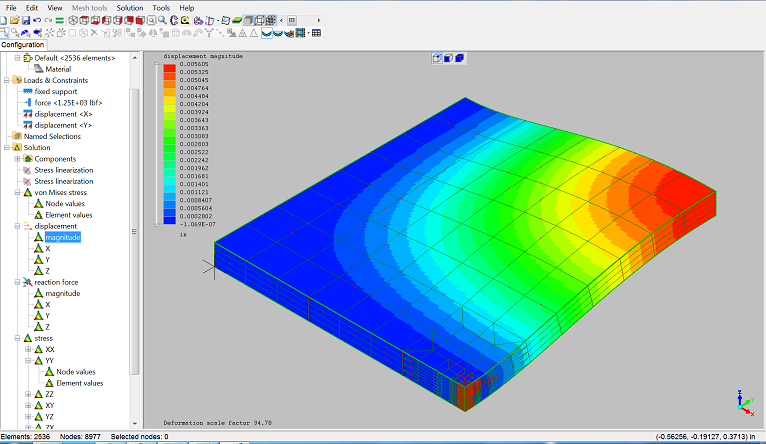This screenshot has width=766, height=444.
Task: Select Element values under stress YY
Action: pos(80,383)
